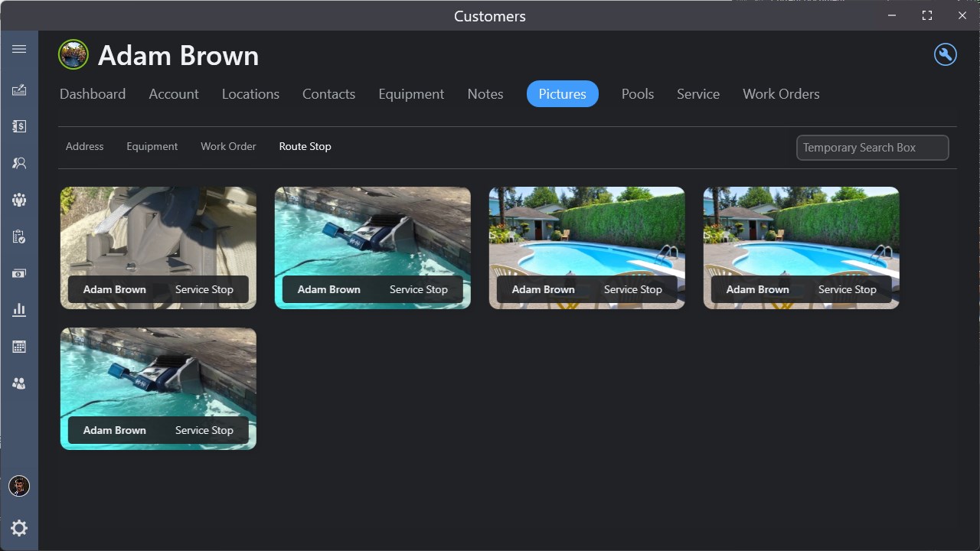Open the customer search sidebar icon

point(19,163)
